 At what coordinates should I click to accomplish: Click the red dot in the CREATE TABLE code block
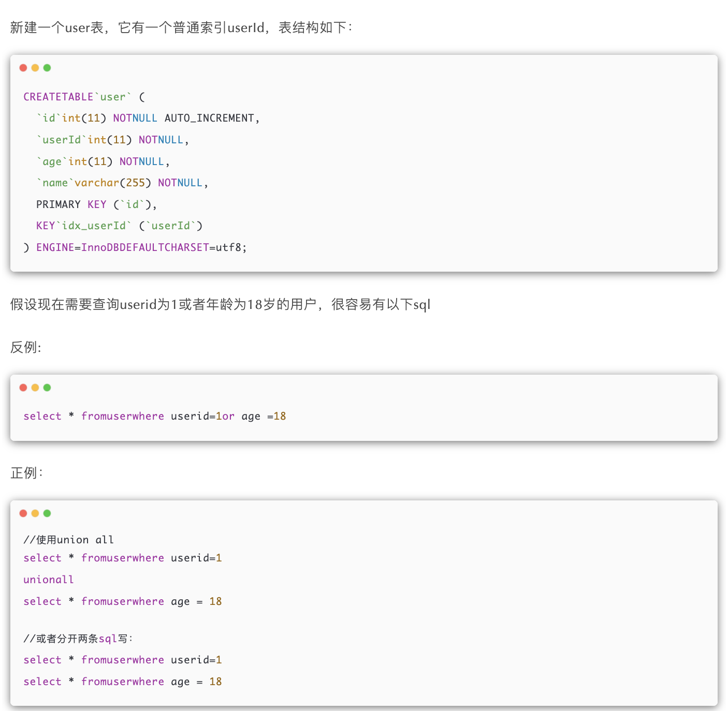(23, 68)
